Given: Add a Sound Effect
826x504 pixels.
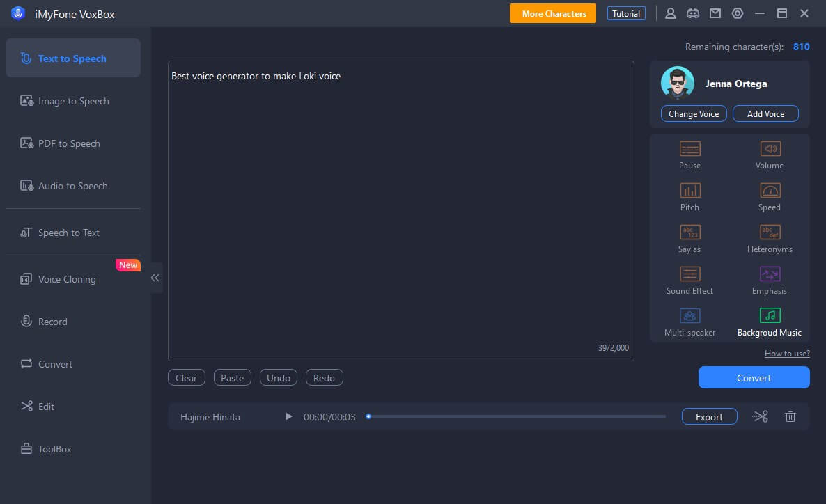Looking at the screenshot, I should (x=689, y=280).
